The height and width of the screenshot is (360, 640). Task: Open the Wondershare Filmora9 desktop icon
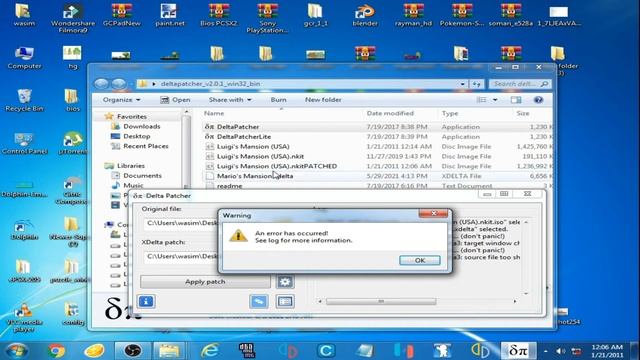73,18
